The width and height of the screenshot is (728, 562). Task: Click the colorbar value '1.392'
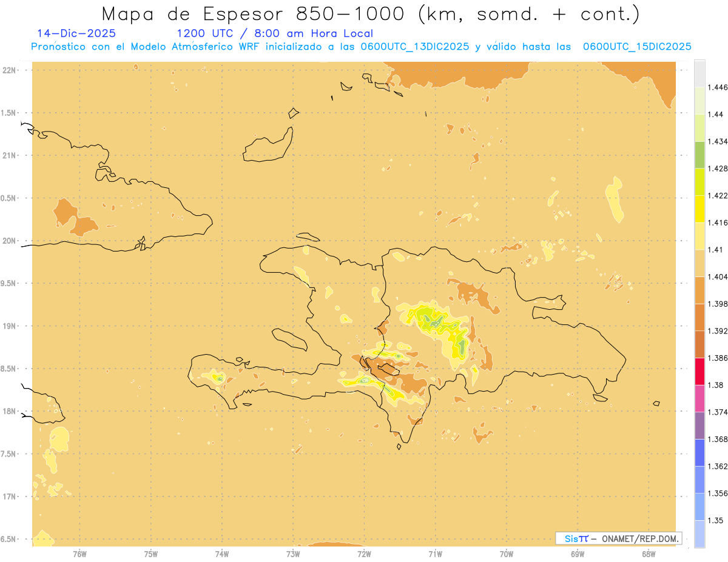click(718, 331)
